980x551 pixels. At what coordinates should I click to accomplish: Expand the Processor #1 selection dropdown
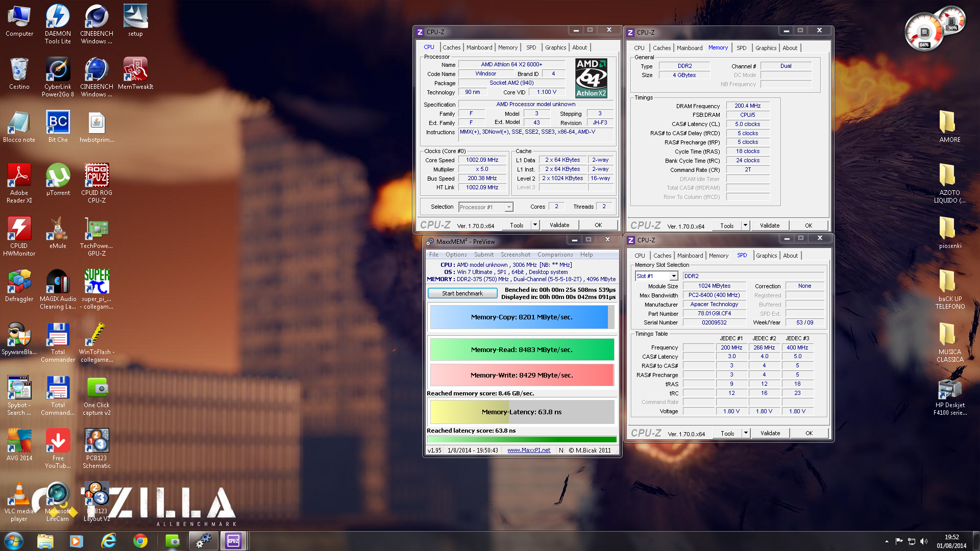coord(509,207)
